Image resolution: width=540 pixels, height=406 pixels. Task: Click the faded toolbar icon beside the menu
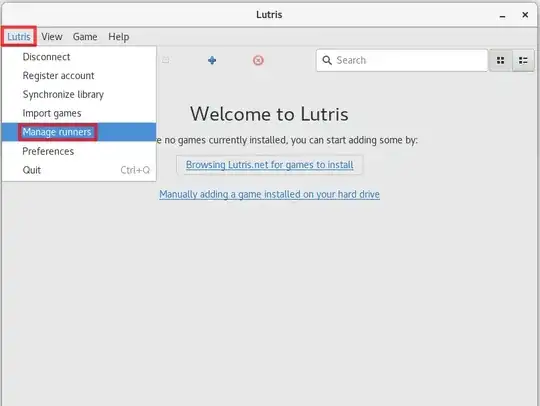166,60
